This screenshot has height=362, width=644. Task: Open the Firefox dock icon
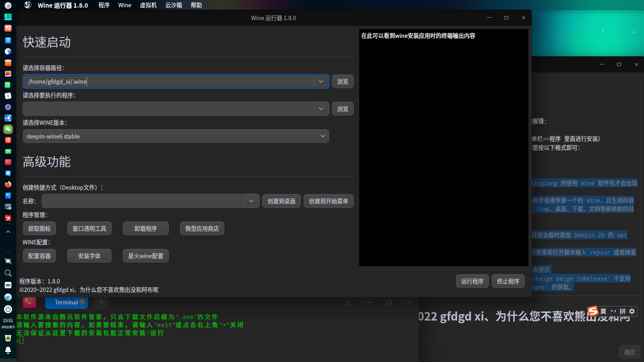point(8,184)
